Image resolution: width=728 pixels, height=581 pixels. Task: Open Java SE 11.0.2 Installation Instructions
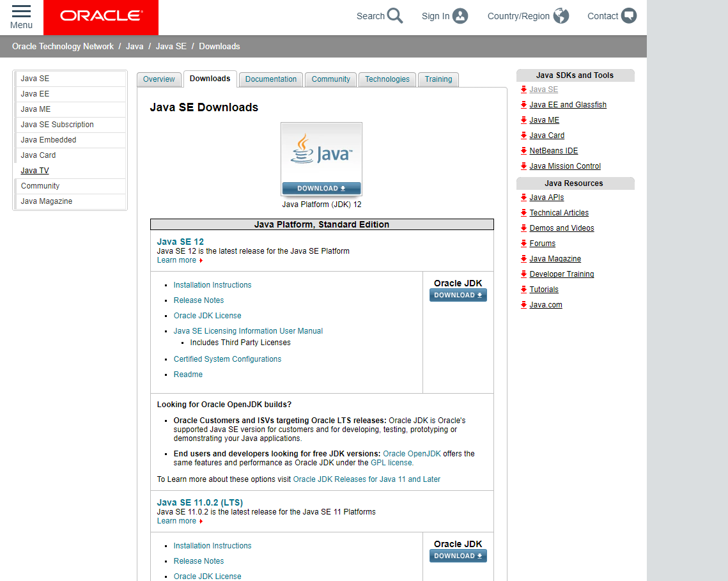click(212, 546)
